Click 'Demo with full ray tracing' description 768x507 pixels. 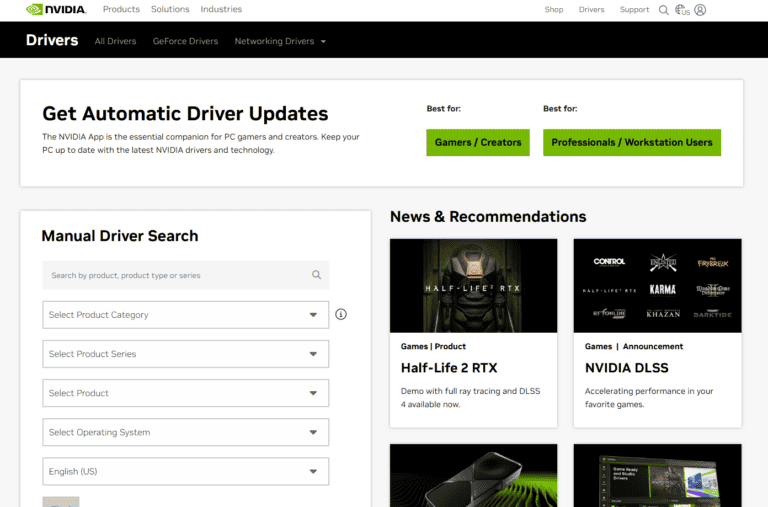(470, 398)
